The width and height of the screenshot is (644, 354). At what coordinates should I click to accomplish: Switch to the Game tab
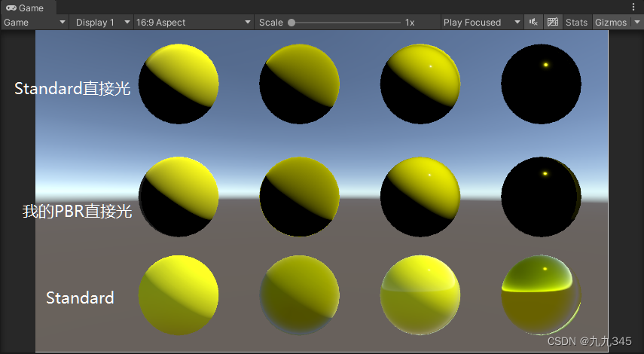pos(28,8)
